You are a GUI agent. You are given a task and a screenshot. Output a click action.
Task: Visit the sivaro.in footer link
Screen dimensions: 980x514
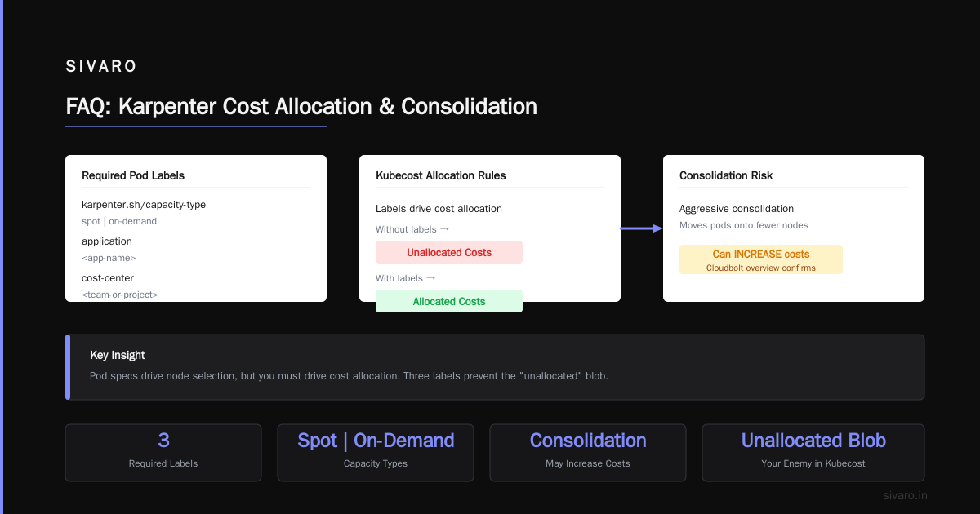(x=905, y=495)
